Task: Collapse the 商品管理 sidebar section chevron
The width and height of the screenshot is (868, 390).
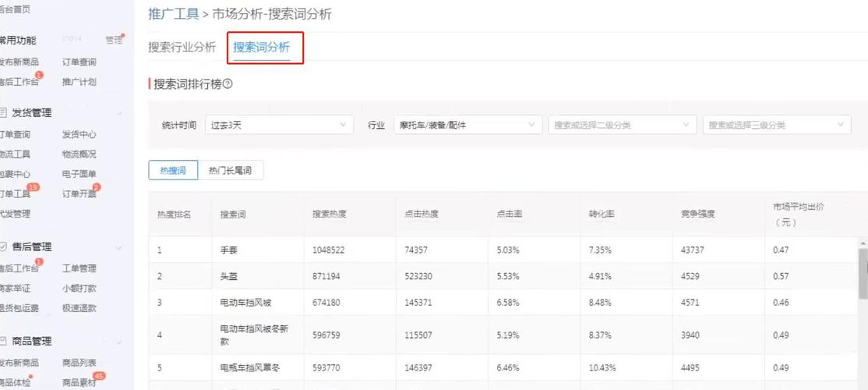Action: click(119, 342)
